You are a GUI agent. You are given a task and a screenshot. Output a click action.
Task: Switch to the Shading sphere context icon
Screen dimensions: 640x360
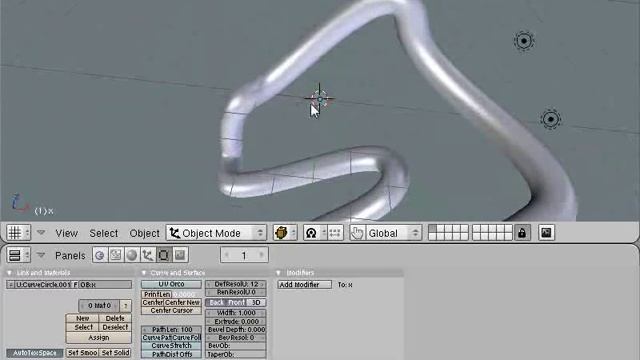click(x=131, y=255)
